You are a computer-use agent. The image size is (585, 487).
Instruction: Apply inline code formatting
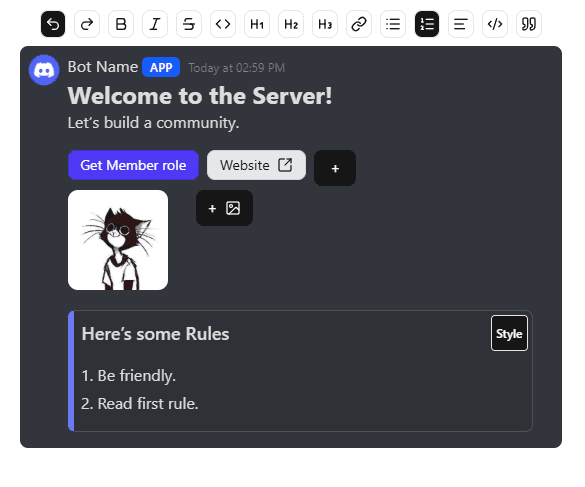[223, 24]
